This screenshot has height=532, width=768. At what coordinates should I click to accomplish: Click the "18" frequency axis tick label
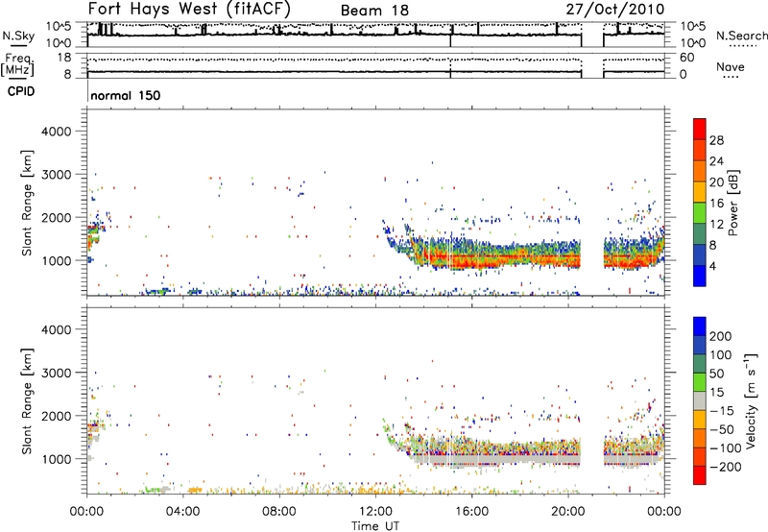point(63,58)
